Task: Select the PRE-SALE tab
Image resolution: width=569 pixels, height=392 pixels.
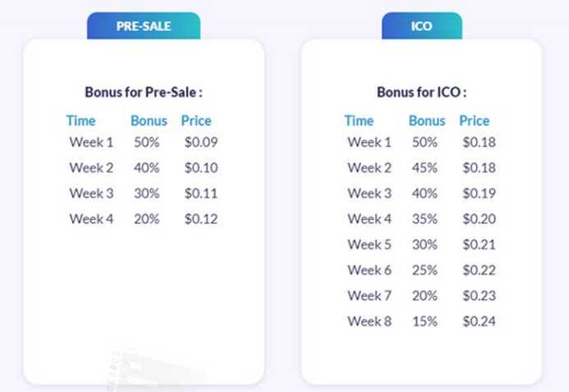Action: 144,25
